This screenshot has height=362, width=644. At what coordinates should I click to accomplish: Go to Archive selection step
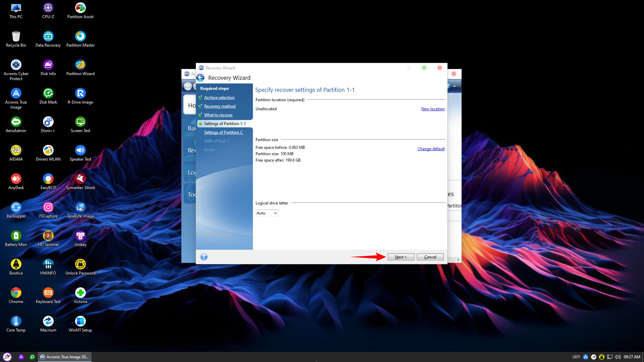click(219, 98)
